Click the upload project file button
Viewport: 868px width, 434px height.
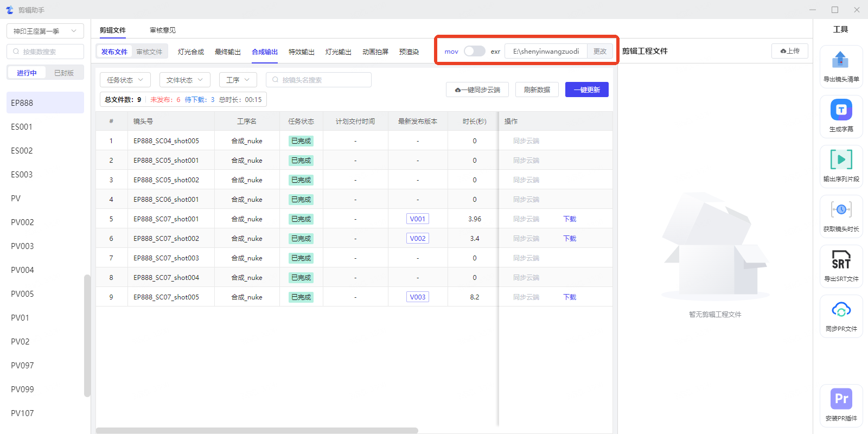click(789, 51)
